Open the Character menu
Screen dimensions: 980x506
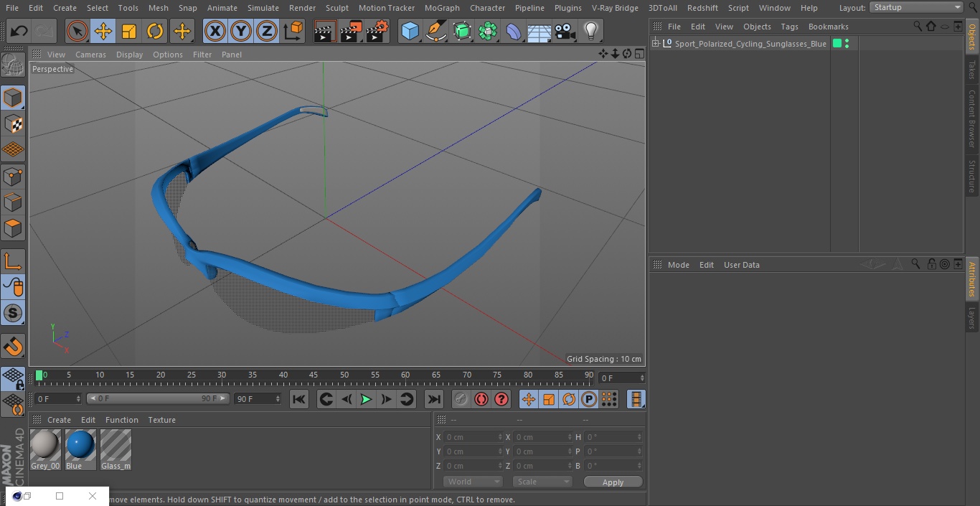pyautogui.click(x=488, y=8)
